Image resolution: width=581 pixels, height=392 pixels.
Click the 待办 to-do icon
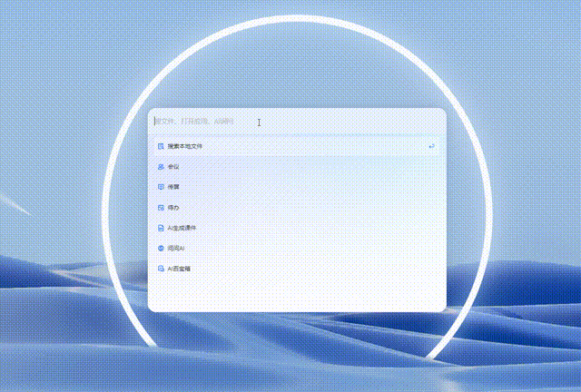click(161, 208)
